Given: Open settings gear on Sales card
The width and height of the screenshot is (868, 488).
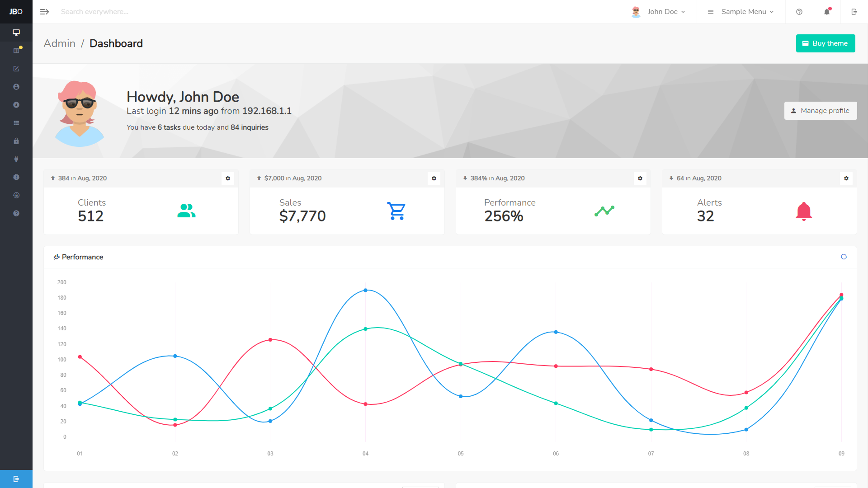Looking at the screenshot, I should [x=434, y=178].
